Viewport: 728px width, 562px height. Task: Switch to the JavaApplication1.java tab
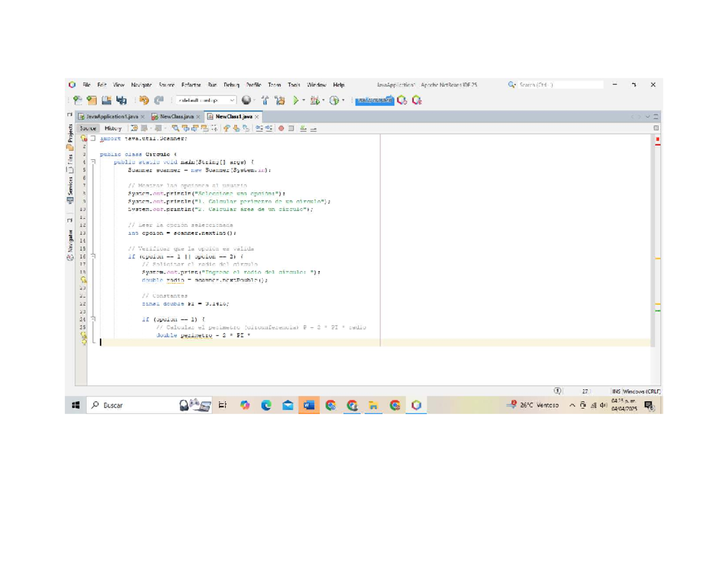point(112,116)
